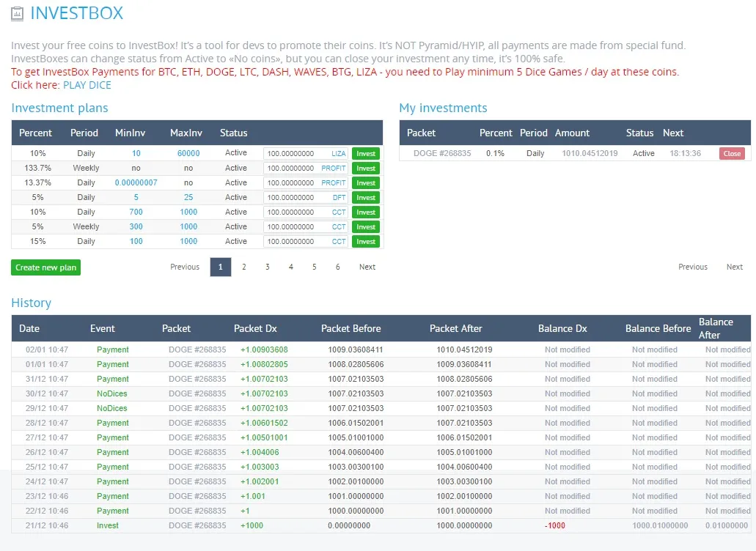Click Balance Before value 1000.01000000

tap(660, 525)
